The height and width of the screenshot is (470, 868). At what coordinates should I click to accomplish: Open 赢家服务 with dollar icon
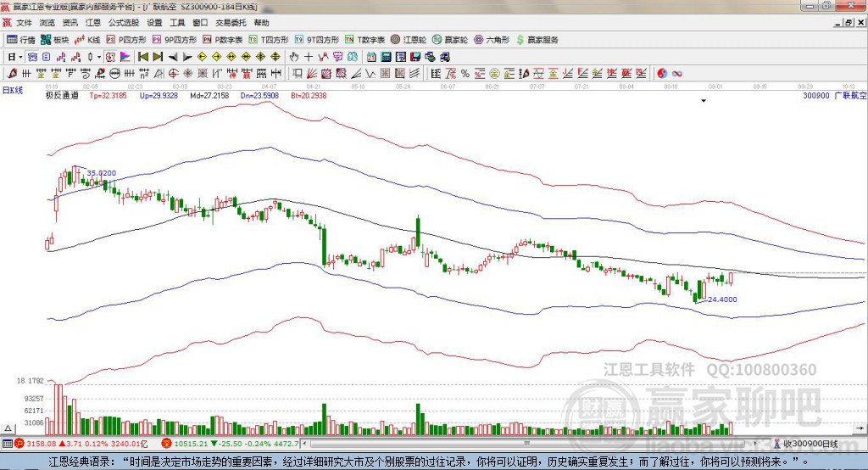click(537, 40)
